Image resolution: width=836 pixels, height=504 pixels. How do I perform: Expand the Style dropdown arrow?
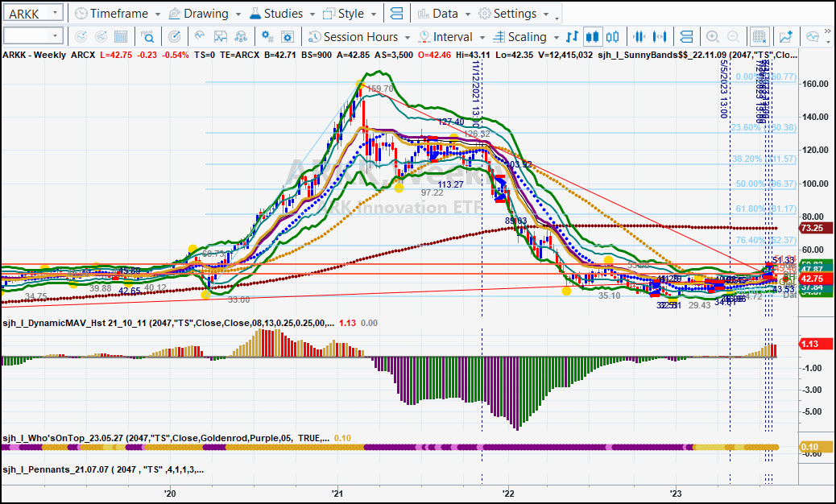coord(374,14)
